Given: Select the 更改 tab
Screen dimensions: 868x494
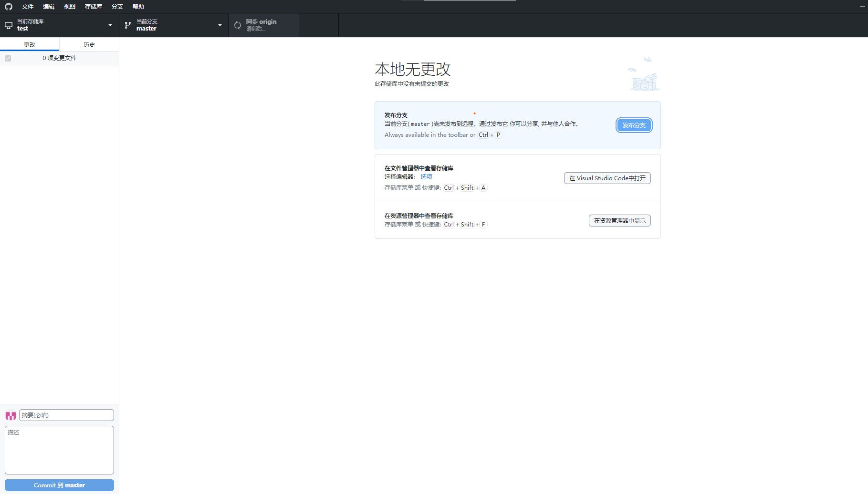Looking at the screenshot, I should tap(30, 44).
